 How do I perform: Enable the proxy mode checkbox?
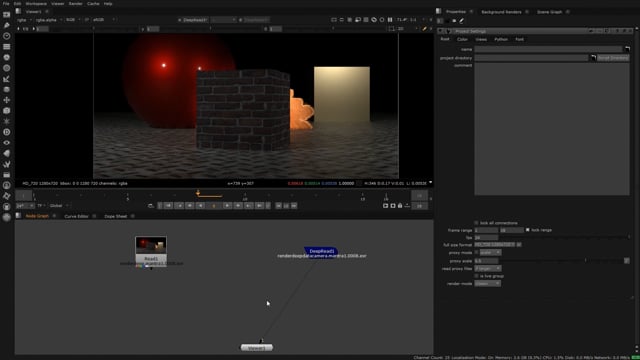[476, 252]
